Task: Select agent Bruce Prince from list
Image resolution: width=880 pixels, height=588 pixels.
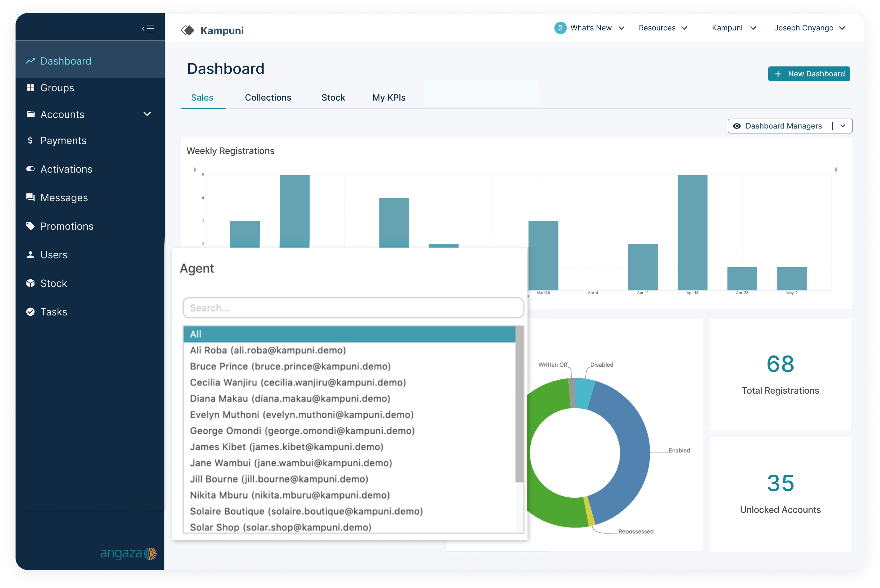Action: pos(290,366)
